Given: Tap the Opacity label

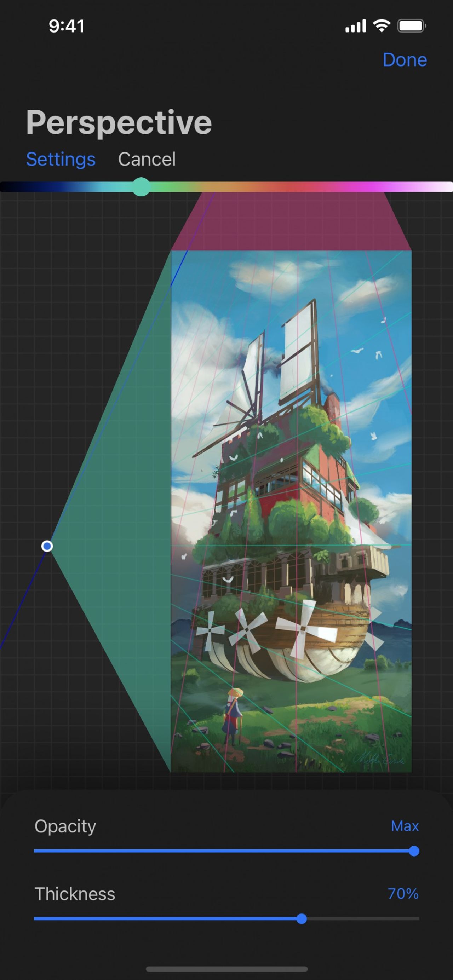Looking at the screenshot, I should pos(65,826).
